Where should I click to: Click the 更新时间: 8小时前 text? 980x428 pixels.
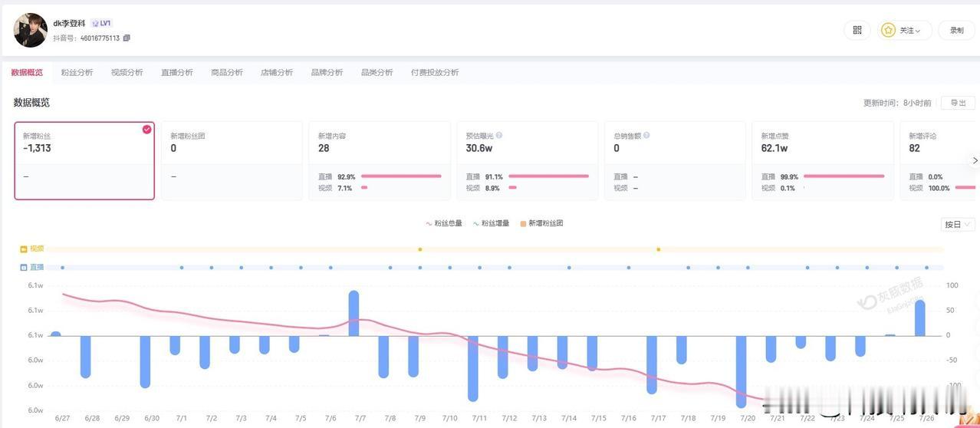coord(897,103)
